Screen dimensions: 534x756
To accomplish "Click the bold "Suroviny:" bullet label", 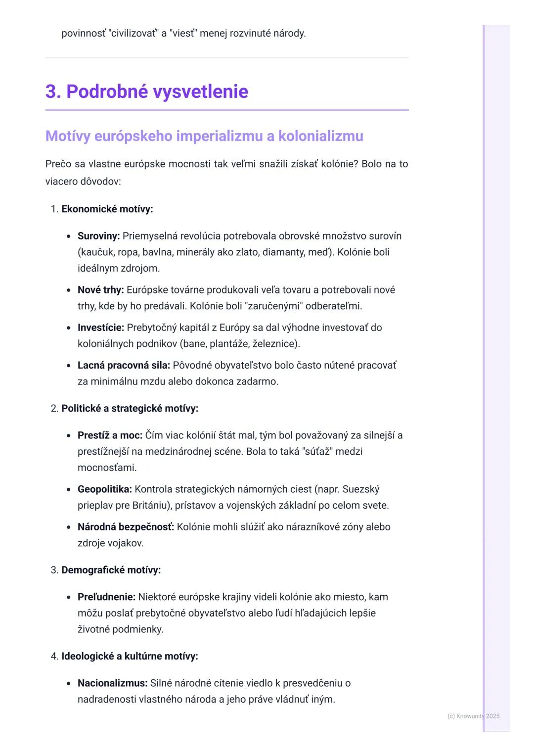I will (98, 236).
